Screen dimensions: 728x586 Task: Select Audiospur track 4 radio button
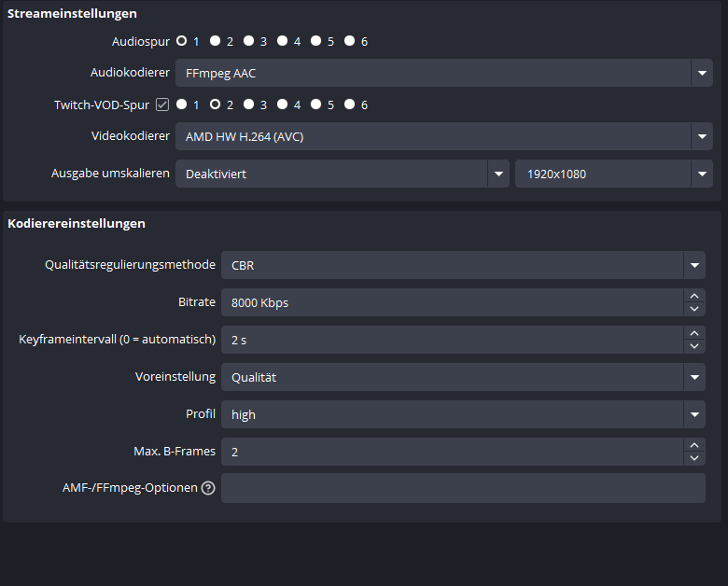tap(282, 41)
